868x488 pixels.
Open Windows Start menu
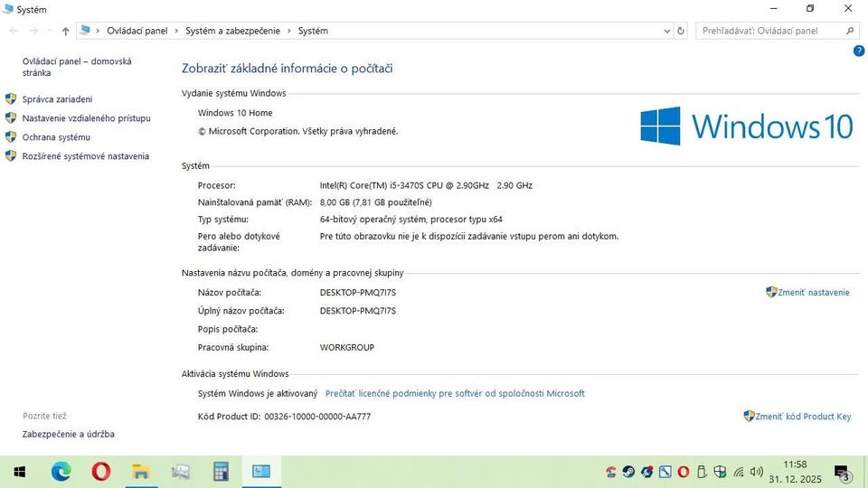pyautogui.click(x=19, y=472)
